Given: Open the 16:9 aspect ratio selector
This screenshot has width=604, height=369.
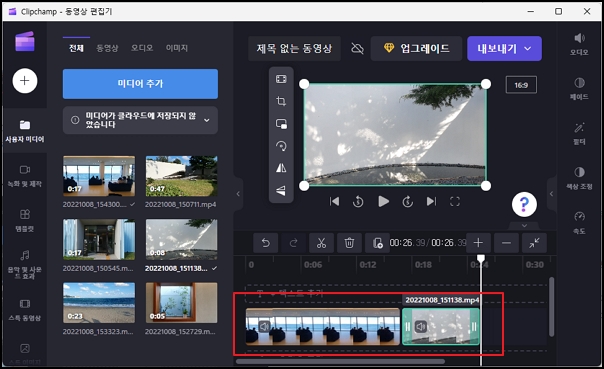Looking at the screenshot, I should 521,85.
